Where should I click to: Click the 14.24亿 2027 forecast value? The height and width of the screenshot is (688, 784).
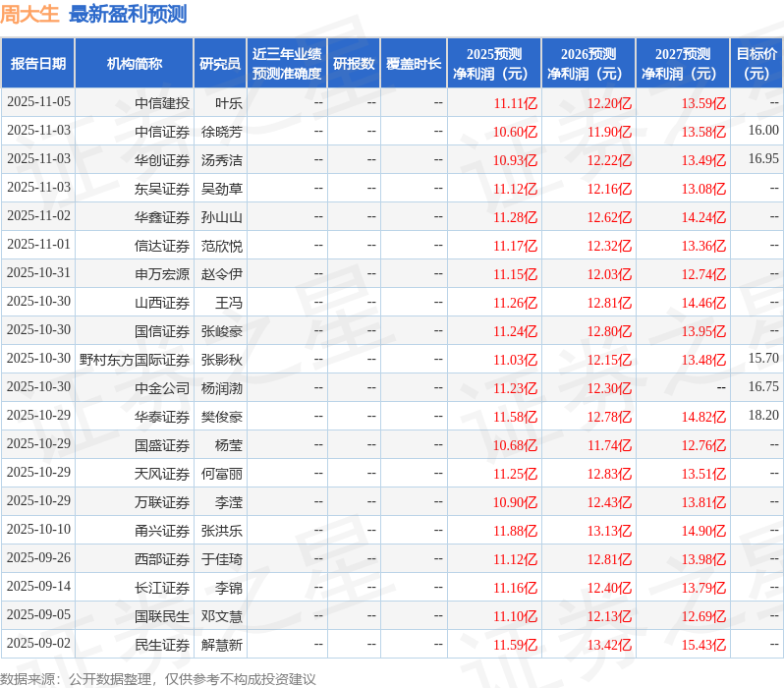point(704,217)
